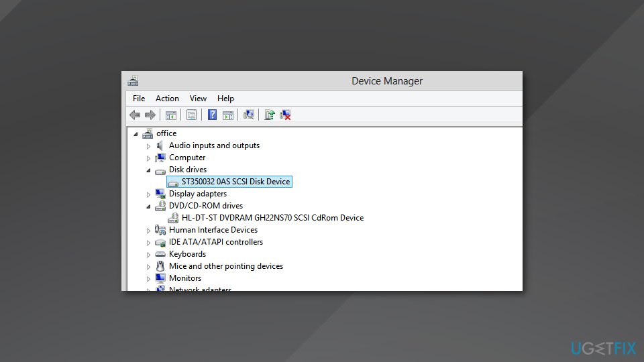Select the DVD/CD-ROM drives label

pos(206,206)
